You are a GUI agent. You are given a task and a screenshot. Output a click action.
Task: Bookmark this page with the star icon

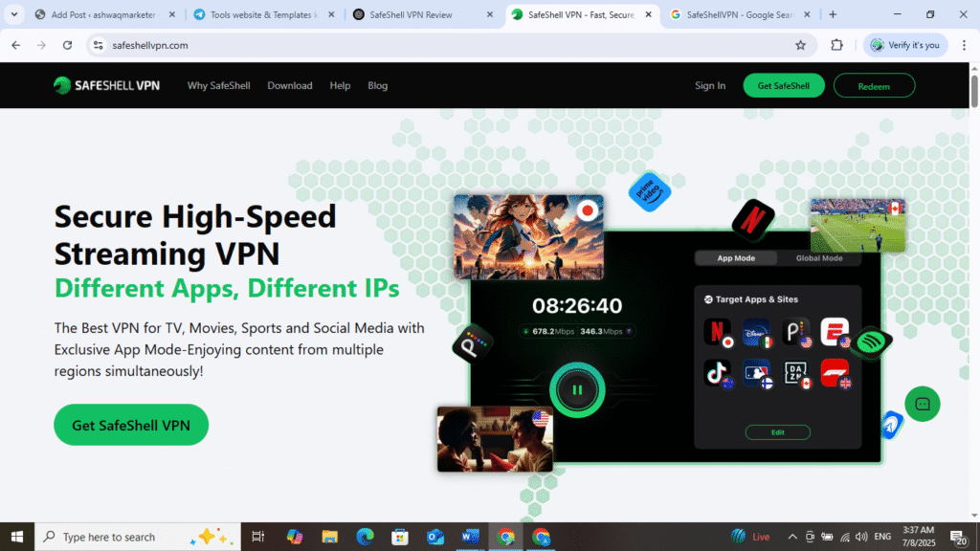click(800, 45)
